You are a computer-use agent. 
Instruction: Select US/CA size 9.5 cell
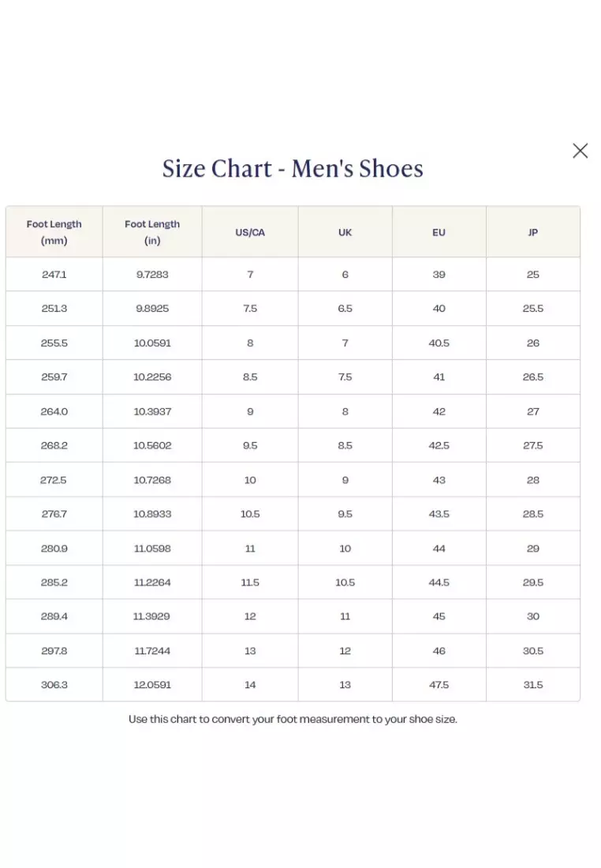(x=249, y=445)
